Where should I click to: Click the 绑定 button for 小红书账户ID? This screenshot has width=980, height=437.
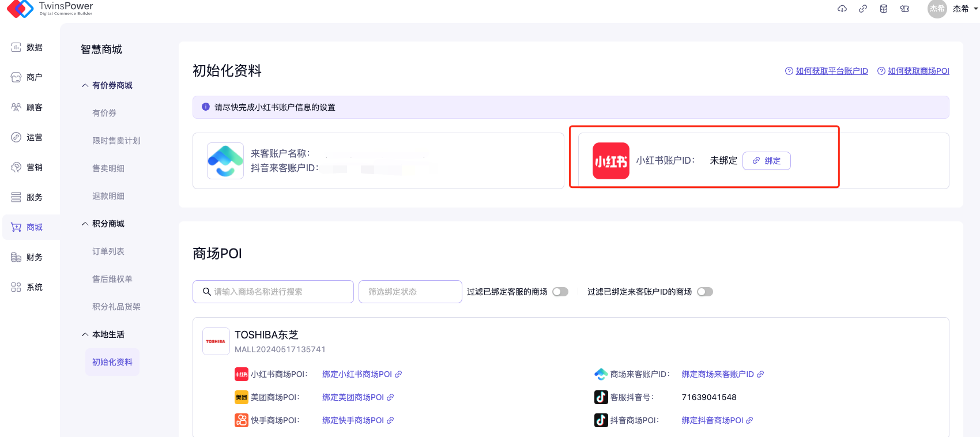766,161
